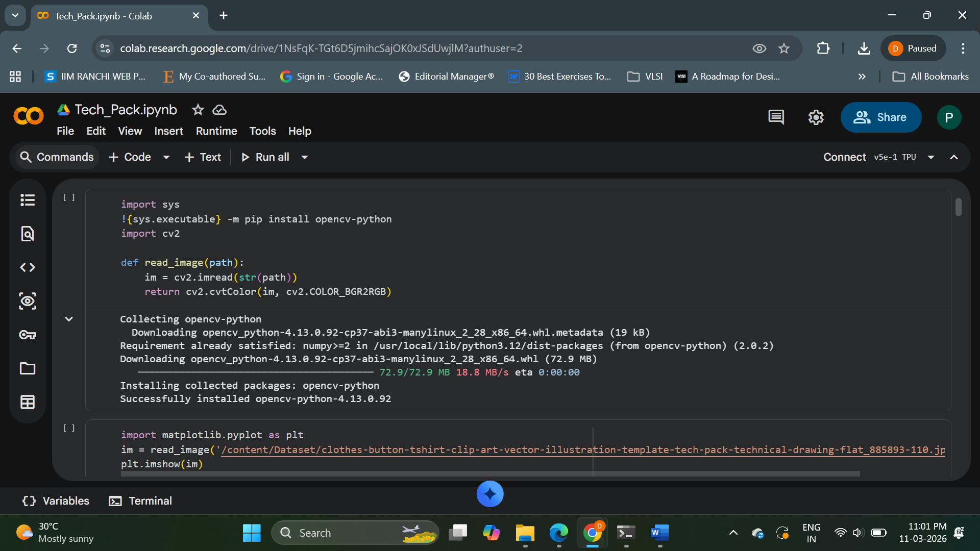Open the Data explorer table icon

click(28, 402)
